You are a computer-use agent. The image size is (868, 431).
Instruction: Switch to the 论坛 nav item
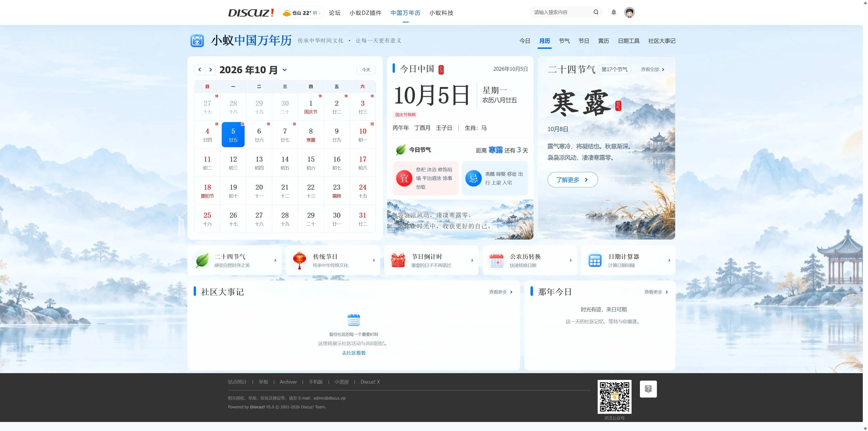pos(335,13)
